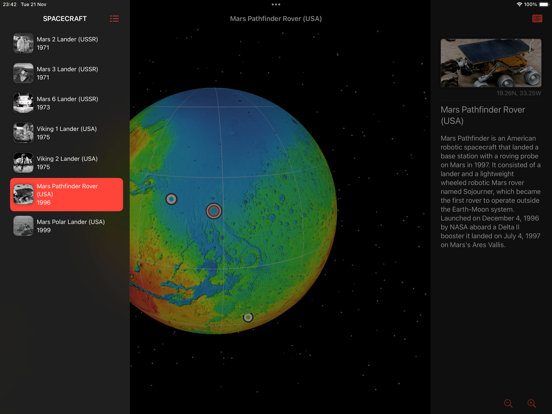Select Viking 2 Lander (USA) row
This screenshot has height=414, width=552.
[x=67, y=163]
